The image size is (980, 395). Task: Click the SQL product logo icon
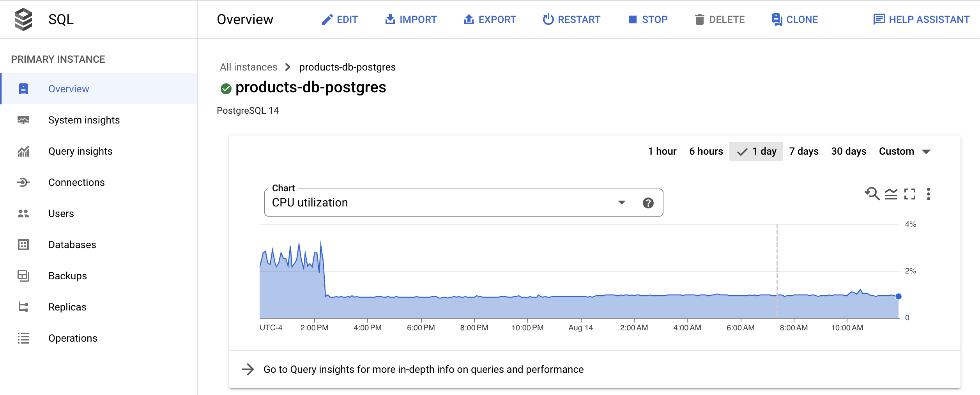pos(24,19)
